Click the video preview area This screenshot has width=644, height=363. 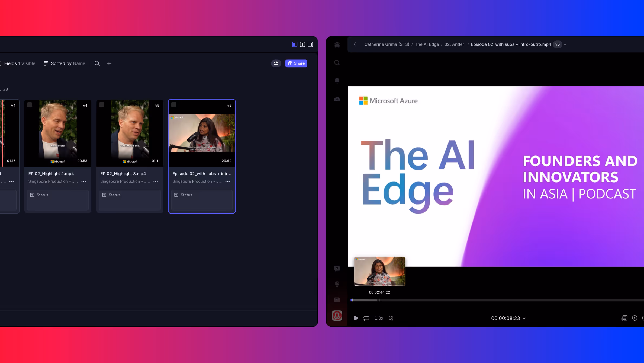coord(496,176)
